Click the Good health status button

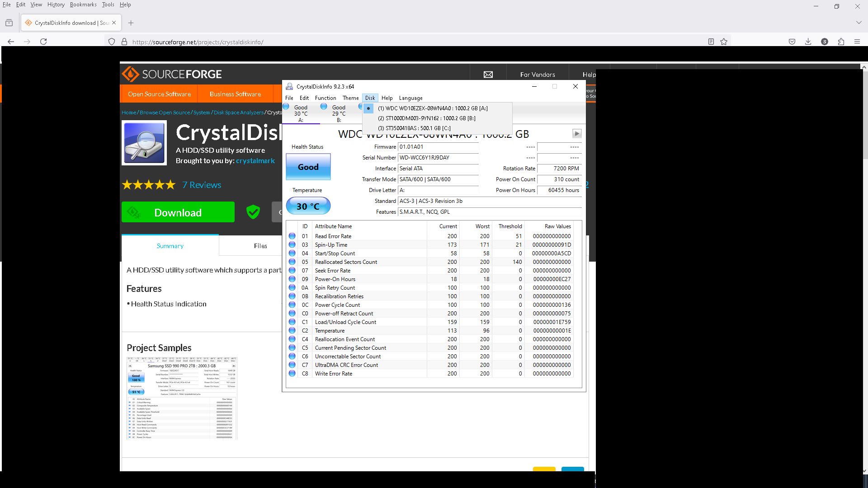[308, 167]
